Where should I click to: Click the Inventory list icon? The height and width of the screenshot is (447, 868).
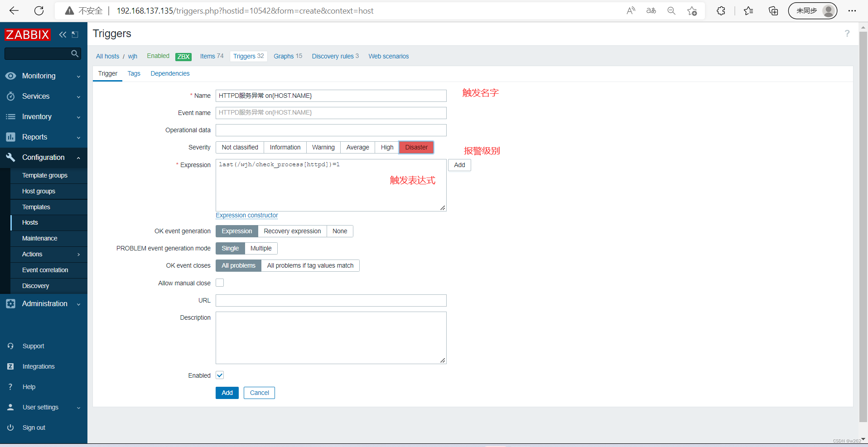point(10,117)
